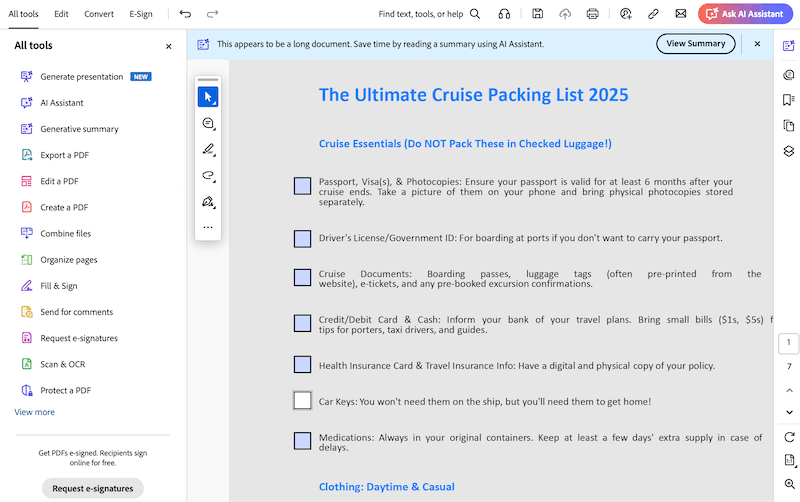Click the View Summary button
The width and height of the screenshot is (800, 502).
coord(696,44)
